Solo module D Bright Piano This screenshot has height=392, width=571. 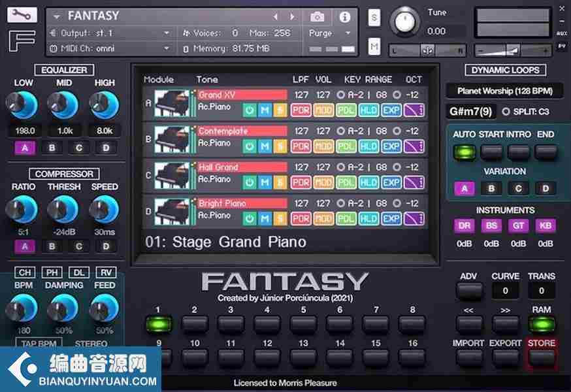point(280,219)
